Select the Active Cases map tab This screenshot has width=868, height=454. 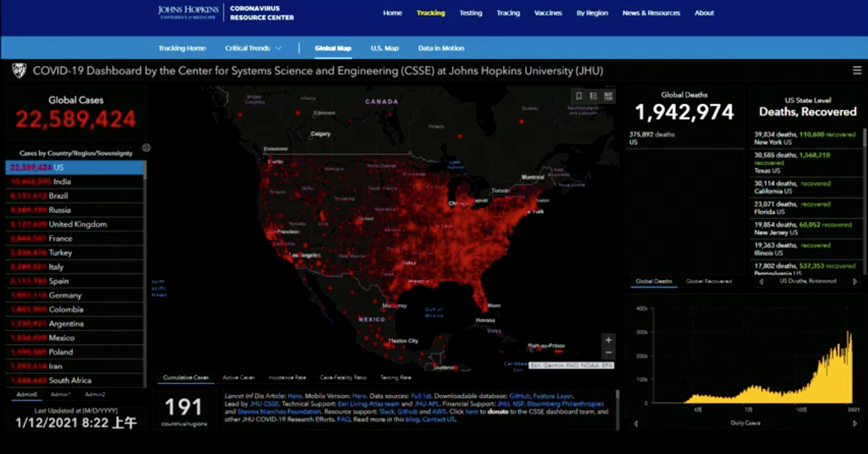(239, 378)
